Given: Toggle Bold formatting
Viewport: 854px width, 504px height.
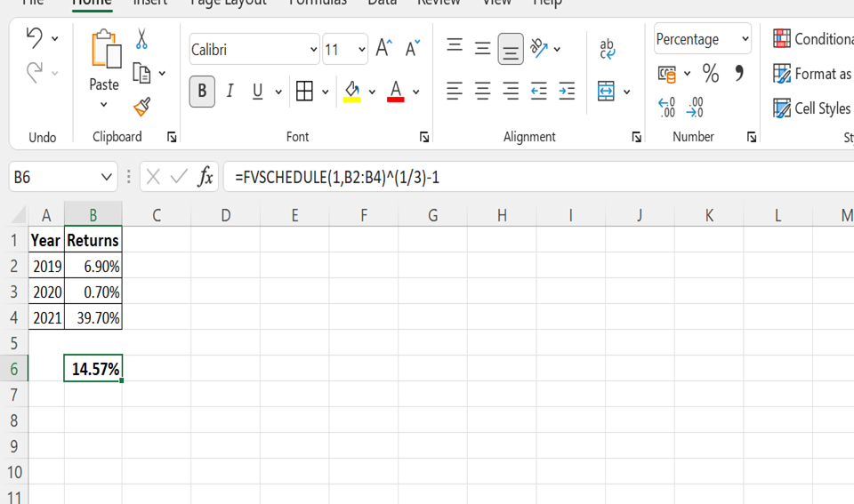Looking at the screenshot, I should pyautogui.click(x=202, y=92).
